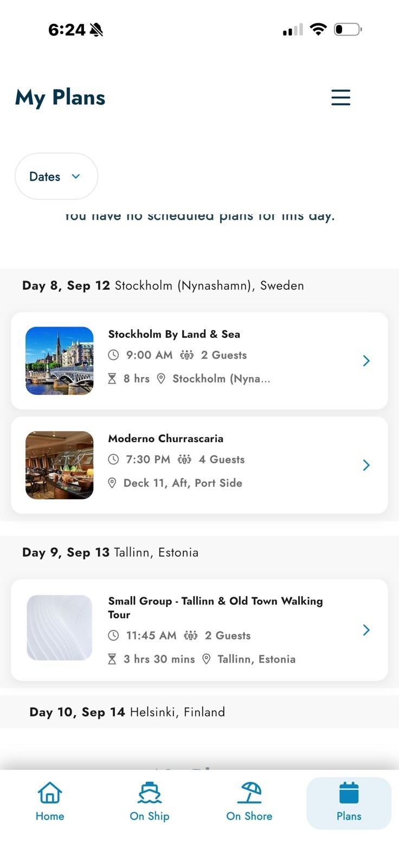
Task: Tap guests icon next to 4 Guests
Action: click(184, 459)
